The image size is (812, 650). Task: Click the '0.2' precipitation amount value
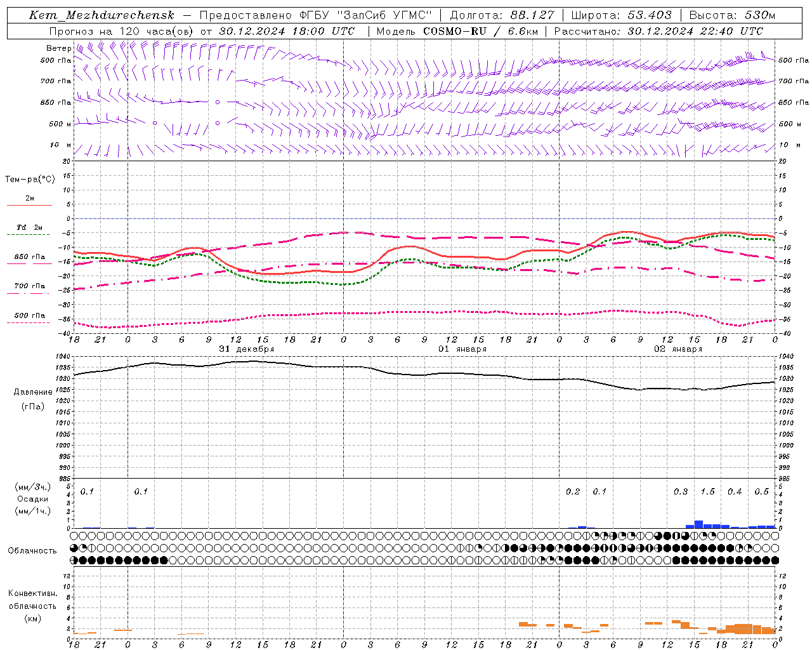click(x=573, y=492)
